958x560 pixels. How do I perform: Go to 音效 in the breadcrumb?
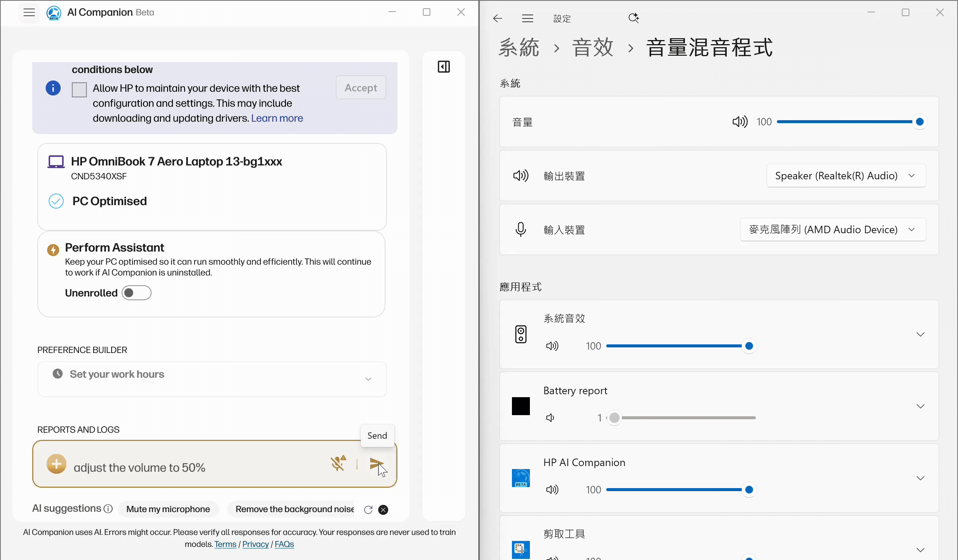coord(592,48)
